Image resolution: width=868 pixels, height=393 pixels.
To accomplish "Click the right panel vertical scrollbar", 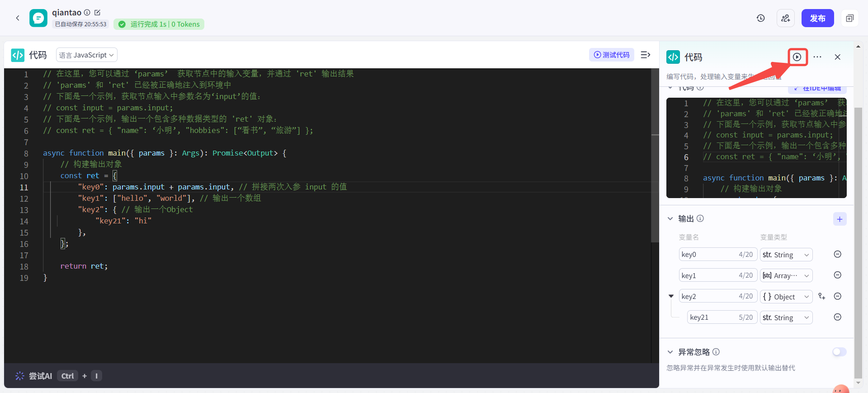I will [858, 242].
